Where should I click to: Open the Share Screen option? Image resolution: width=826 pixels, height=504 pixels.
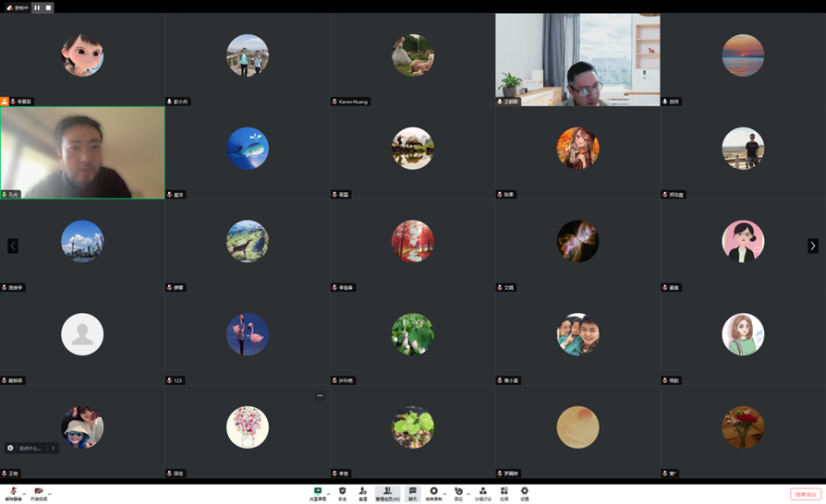[318, 493]
